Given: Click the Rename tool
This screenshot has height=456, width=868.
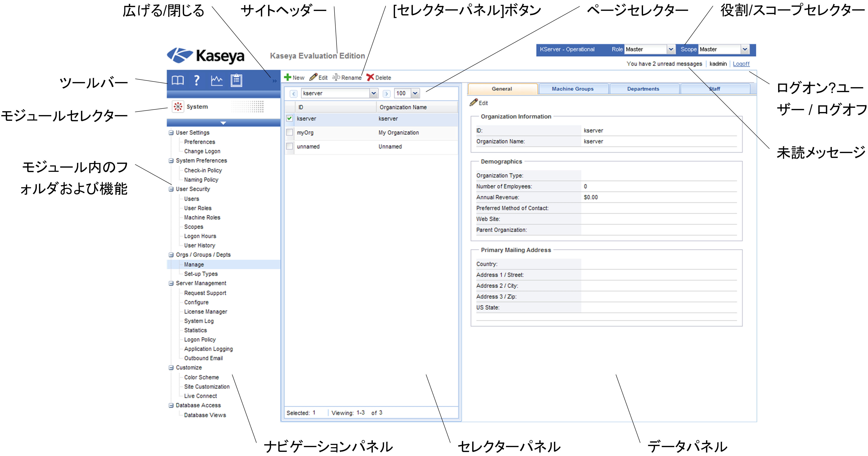Looking at the screenshot, I should 347,77.
